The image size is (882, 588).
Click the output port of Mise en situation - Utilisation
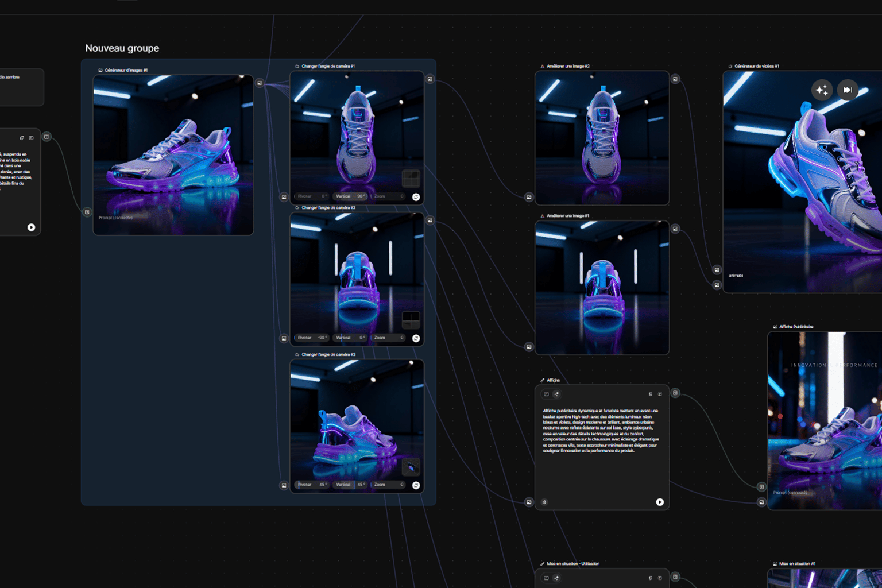point(675,577)
